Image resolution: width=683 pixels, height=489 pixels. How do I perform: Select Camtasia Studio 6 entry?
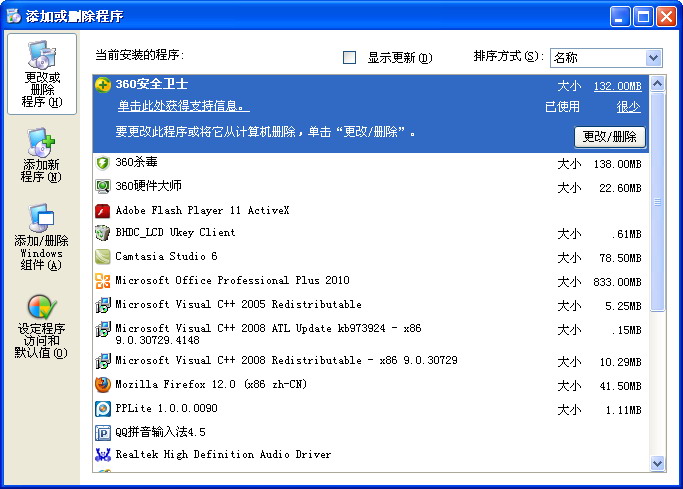click(x=370, y=257)
